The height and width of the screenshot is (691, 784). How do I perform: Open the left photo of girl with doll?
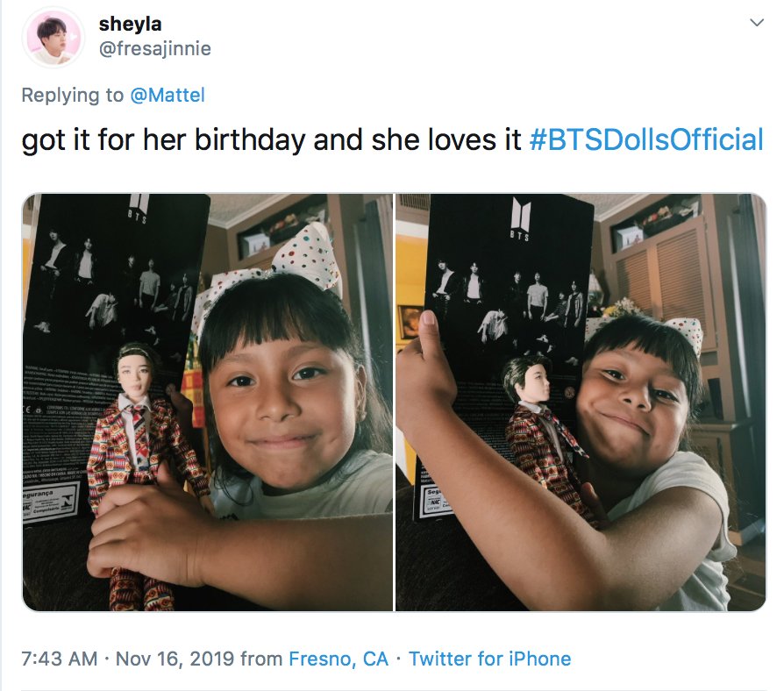pyautogui.click(x=208, y=402)
